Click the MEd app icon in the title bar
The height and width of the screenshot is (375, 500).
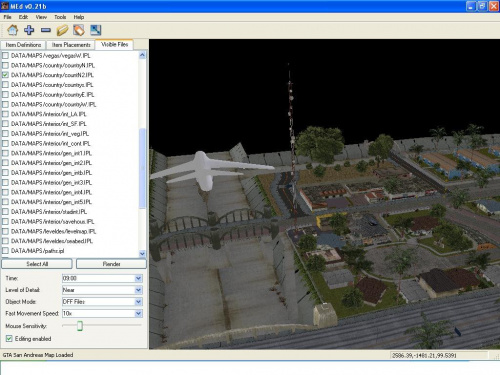5,6
